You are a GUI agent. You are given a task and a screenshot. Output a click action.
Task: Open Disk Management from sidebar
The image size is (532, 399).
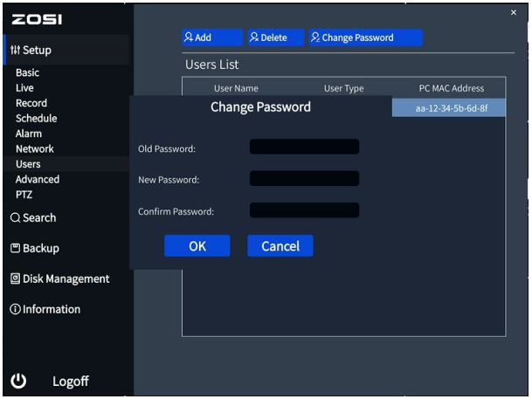pos(59,279)
